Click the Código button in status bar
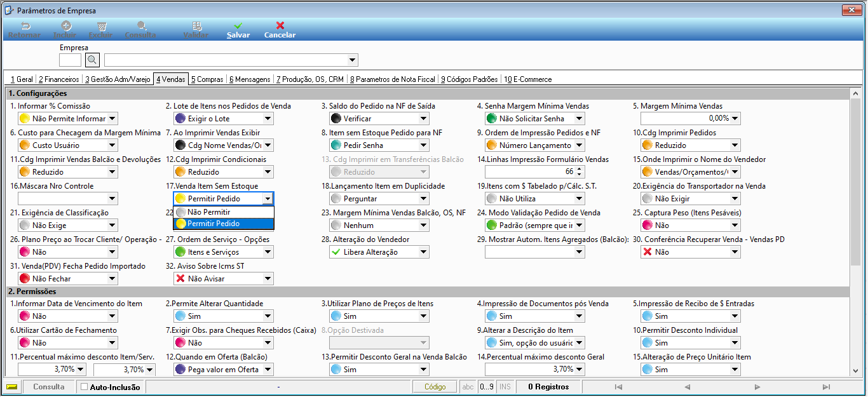Viewport: 868px width, 397px height. click(435, 387)
